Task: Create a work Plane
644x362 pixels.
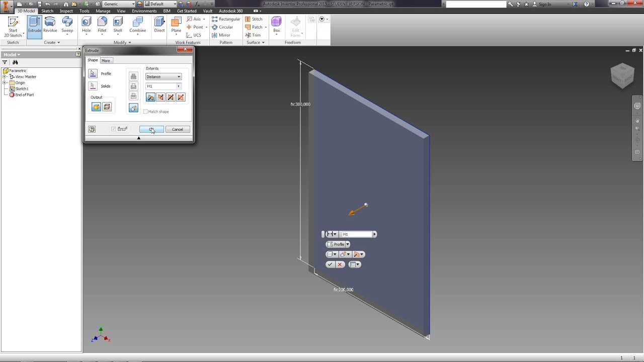Action: (x=176, y=25)
